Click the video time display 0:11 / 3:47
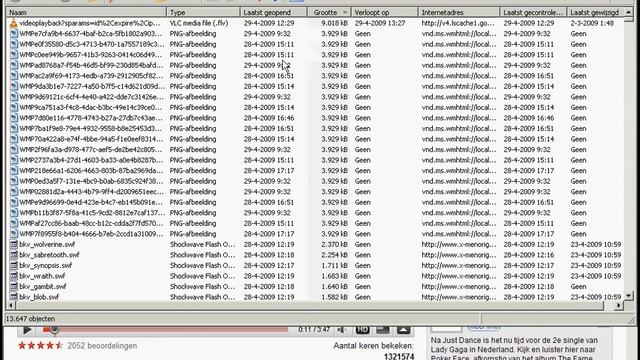This screenshot has width=640, height=360. (x=314, y=330)
